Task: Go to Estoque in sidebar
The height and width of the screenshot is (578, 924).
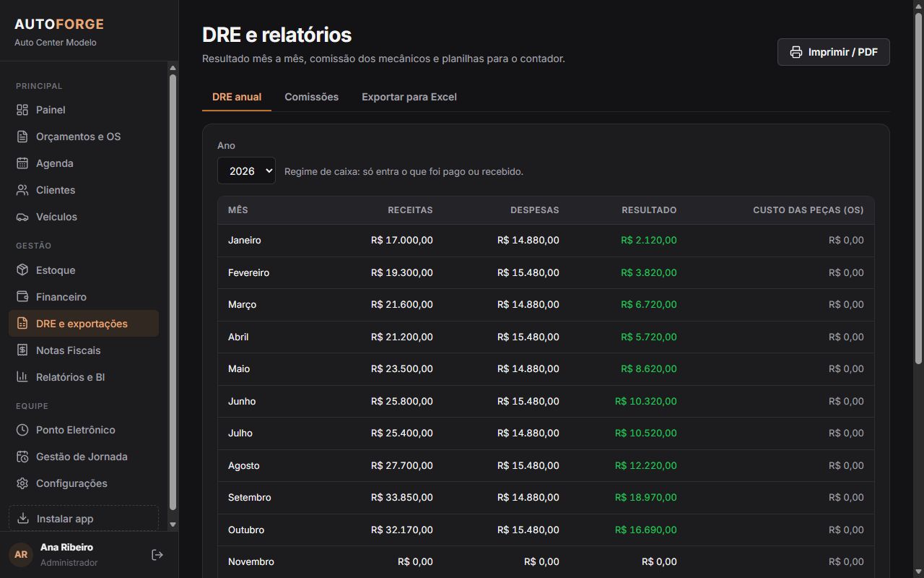Action: coord(84,270)
